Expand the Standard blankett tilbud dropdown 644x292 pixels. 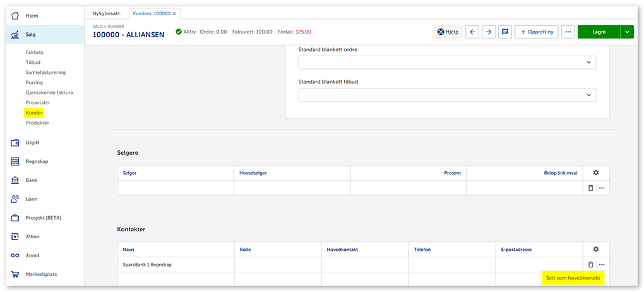447,95
